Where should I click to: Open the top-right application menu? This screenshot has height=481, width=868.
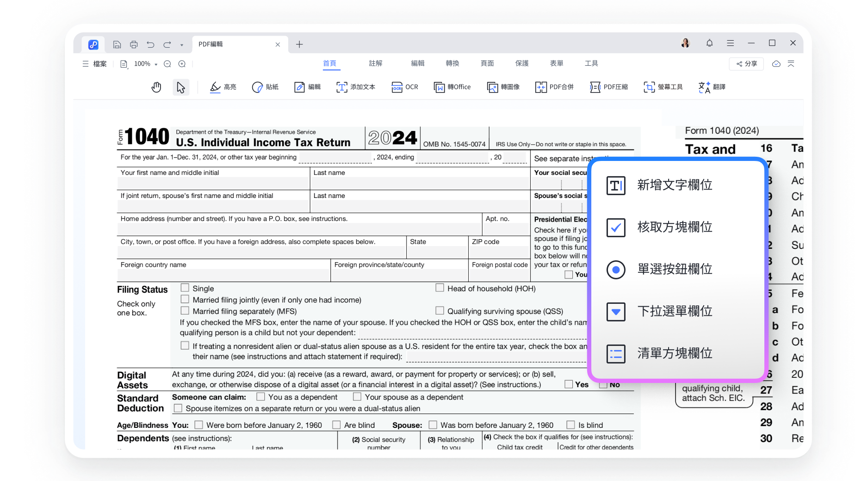pyautogui.click(x=730, y=43)
